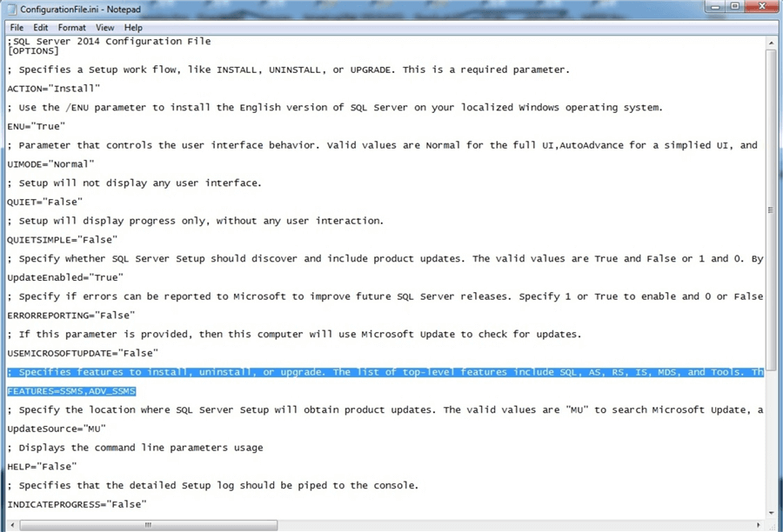Click the line QUIET="False"
The width and height of the screenshot is (783, 532).
[45, 203]
